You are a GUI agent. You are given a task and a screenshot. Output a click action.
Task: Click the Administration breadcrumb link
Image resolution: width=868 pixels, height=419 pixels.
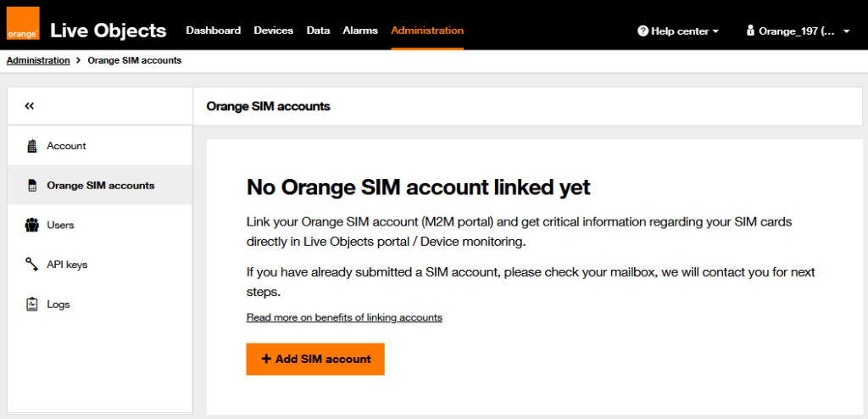click(38, 61)
